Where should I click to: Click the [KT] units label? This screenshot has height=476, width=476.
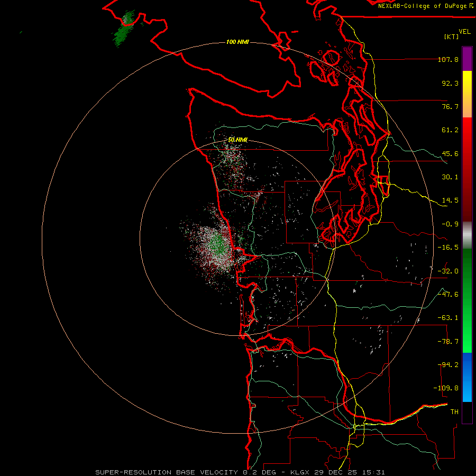click(452, 36)
